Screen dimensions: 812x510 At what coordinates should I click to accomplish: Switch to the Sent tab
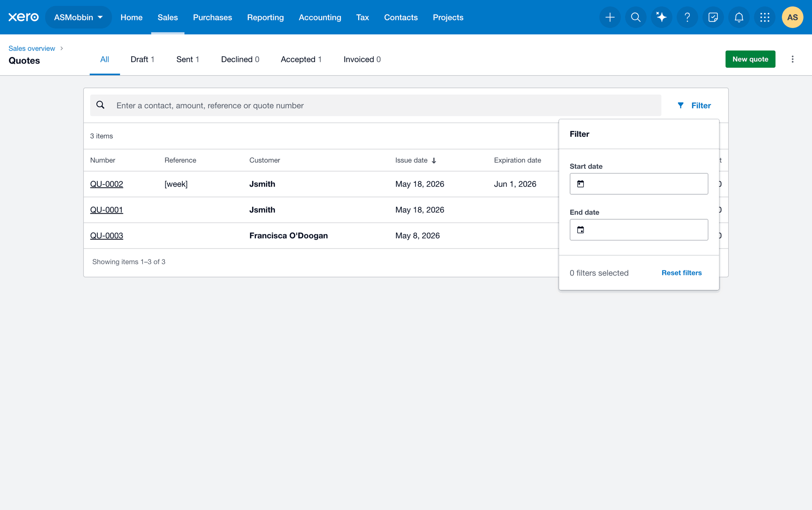coord(188,59)
